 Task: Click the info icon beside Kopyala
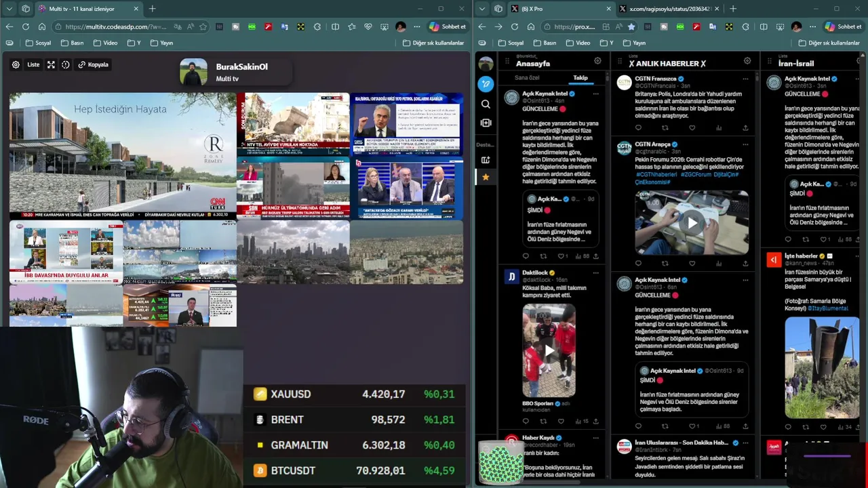pyautogui.click(x=66, y=64)
